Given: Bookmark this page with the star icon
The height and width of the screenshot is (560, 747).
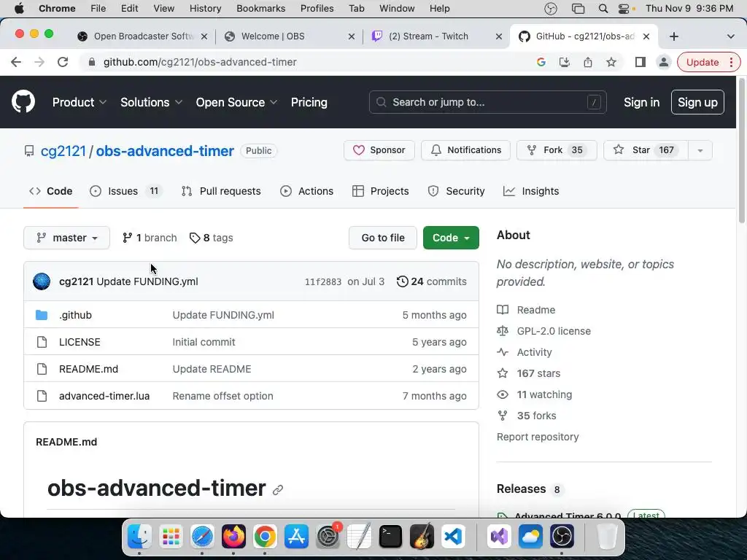Looking at the screenshot, I should (611, 62).
